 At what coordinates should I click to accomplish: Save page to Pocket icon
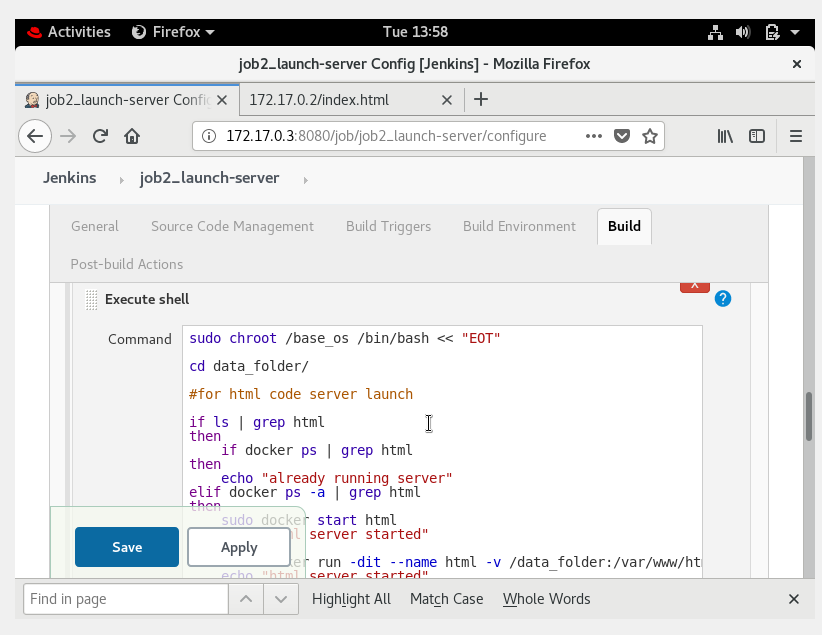(622, 136)
